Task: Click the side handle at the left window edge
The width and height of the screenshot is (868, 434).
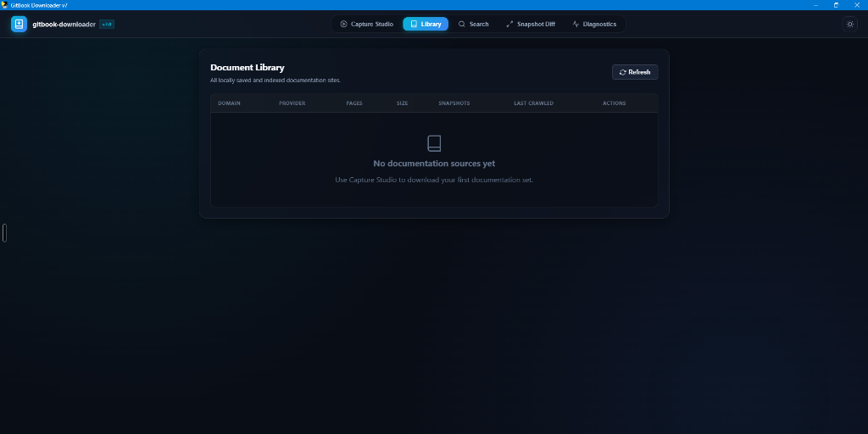Action: click(4, 233)
